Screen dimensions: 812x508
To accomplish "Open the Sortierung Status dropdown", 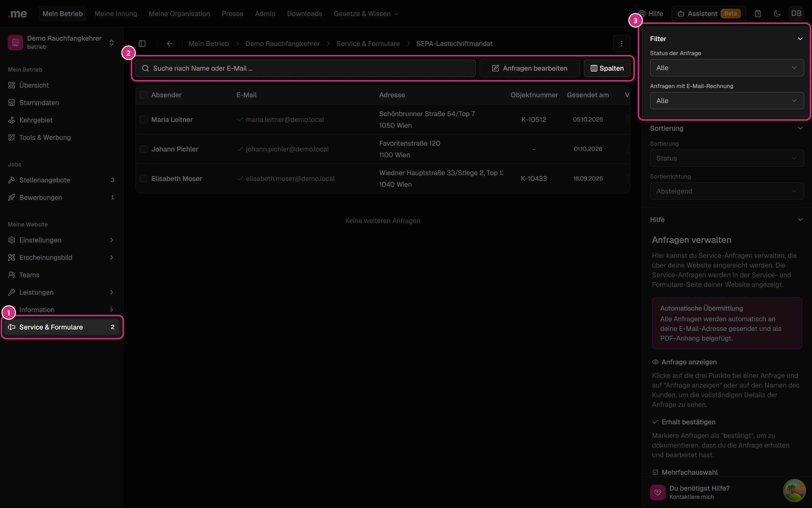I will (727, 158).
